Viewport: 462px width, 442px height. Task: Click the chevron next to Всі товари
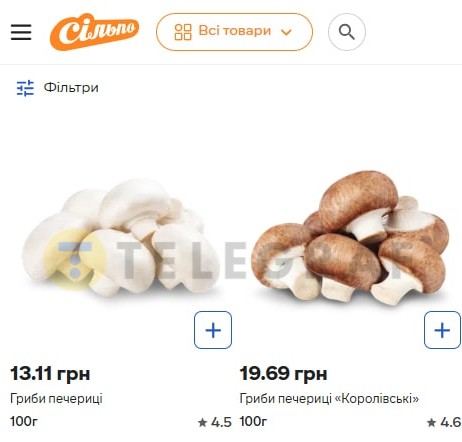pos(286,32)
